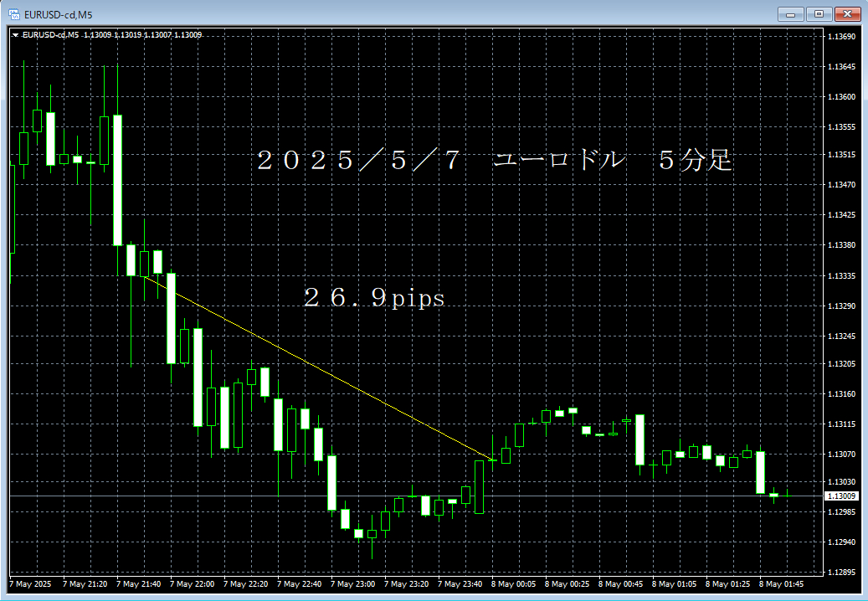The image size is (868, 601).
Task: Click 7 May 23:00 on the time axis
Action: (x=353, y=584)
